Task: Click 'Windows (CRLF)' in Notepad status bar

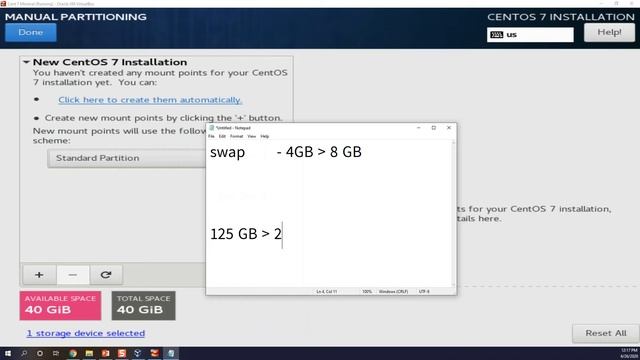Action: [393, 291]
